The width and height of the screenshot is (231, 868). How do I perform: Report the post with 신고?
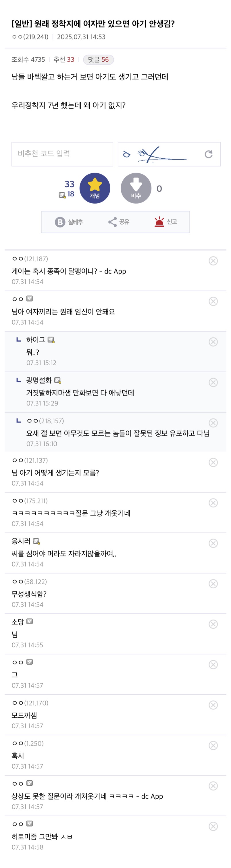tap(165, 222)
